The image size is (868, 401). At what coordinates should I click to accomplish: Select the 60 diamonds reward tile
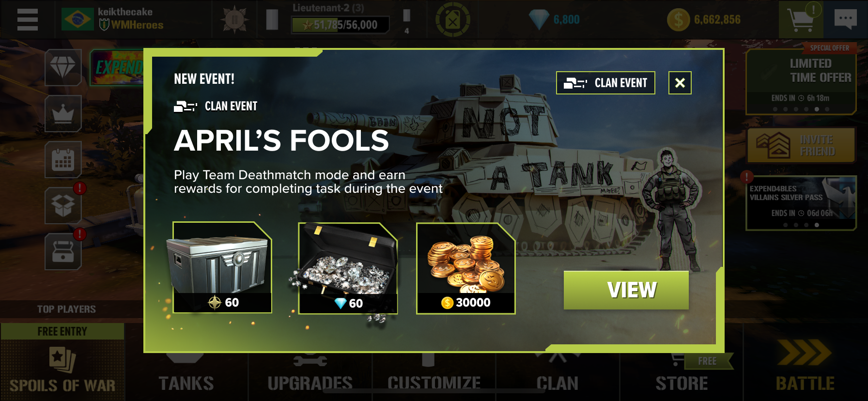coord(348,268)
